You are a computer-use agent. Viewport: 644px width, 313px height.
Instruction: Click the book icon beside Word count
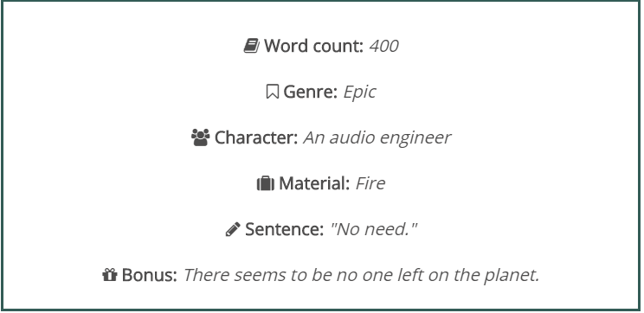click(251, 46)
